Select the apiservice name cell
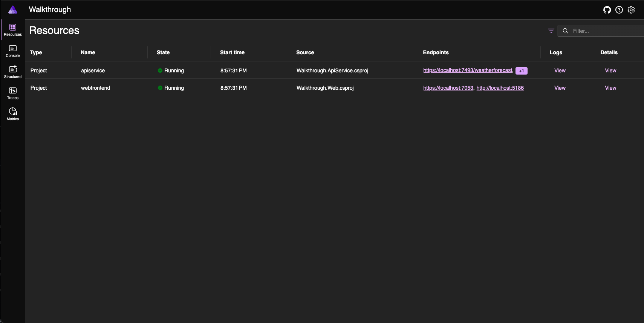 coord(93,70)
